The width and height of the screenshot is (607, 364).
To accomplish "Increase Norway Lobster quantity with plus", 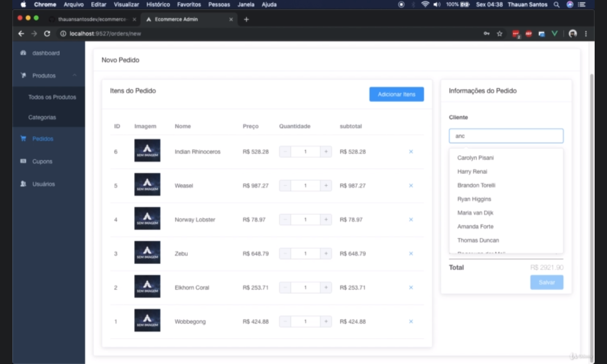I will pyautogui.click(x=326, y=219).
